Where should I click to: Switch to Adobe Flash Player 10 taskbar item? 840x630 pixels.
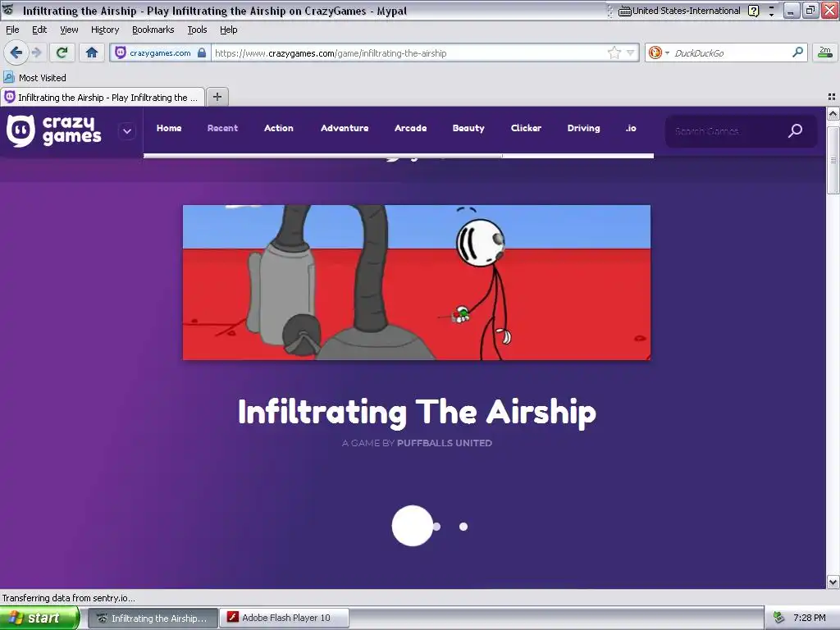285,618
